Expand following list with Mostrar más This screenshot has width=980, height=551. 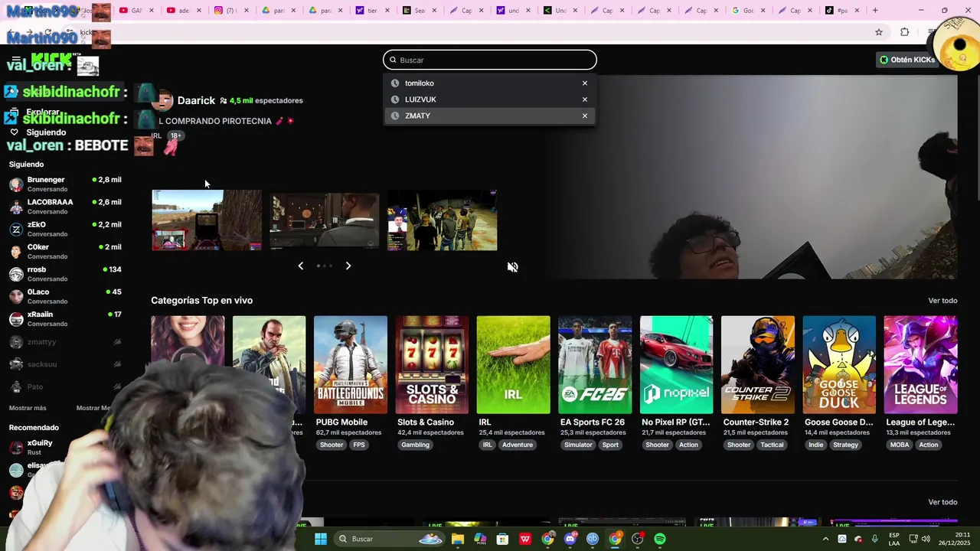(x=28, y=408)
